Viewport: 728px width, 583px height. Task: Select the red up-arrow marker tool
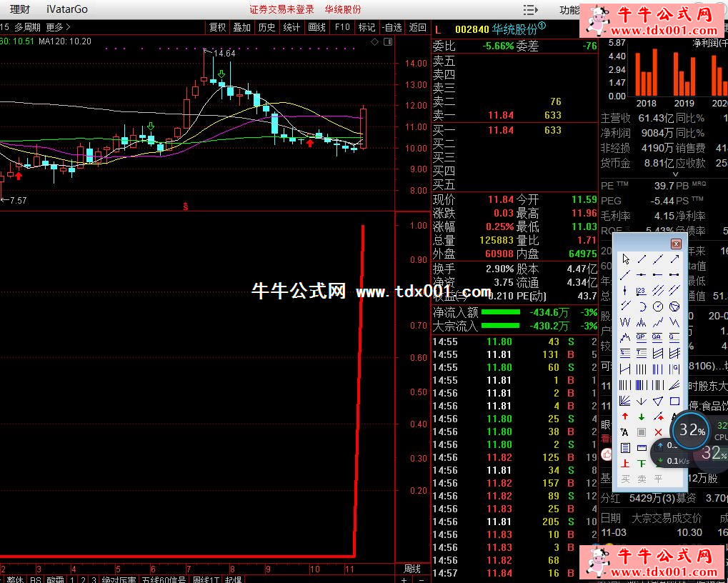click(625, 417)
